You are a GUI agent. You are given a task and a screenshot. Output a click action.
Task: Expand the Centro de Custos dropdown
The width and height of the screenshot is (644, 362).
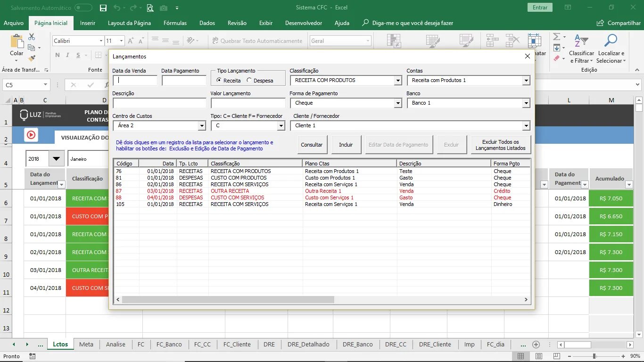click(x=202, y=126)
